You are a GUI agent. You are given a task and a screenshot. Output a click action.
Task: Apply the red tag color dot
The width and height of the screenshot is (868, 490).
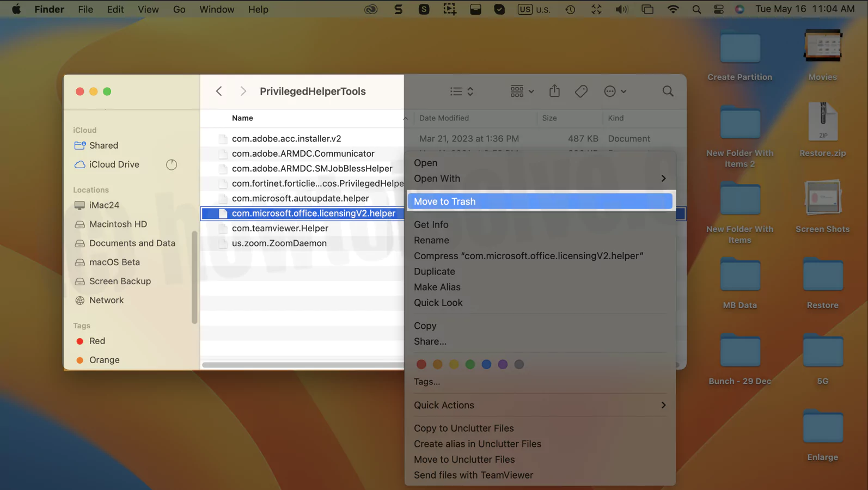(x=421, y=364)
